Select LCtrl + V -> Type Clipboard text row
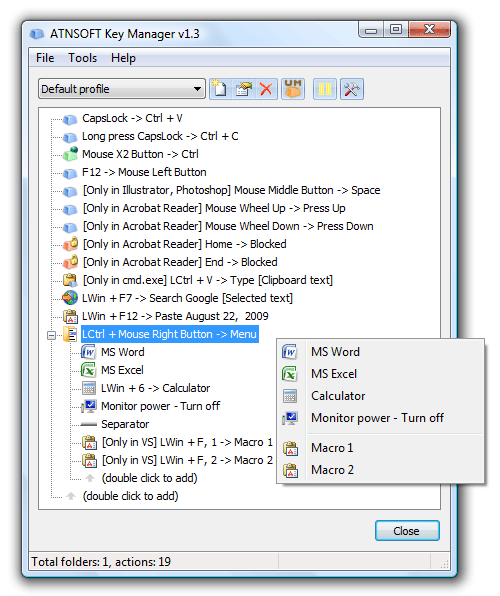Image resolution: width=500 pixels, height=596 pixels. pos(208,280)
